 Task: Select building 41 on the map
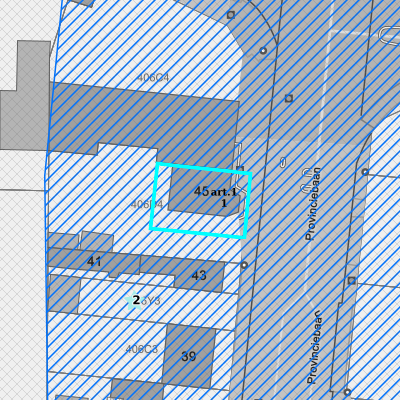point(94,261)
